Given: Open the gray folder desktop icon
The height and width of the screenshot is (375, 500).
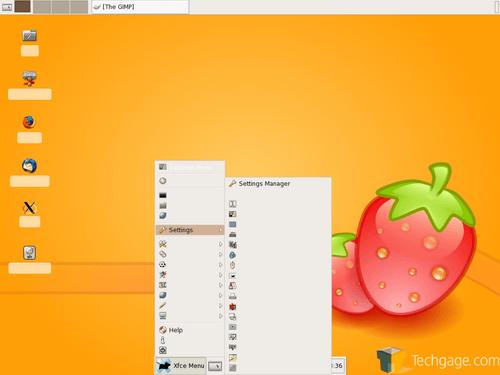Looking at the screenshot, I should [29, 35].
